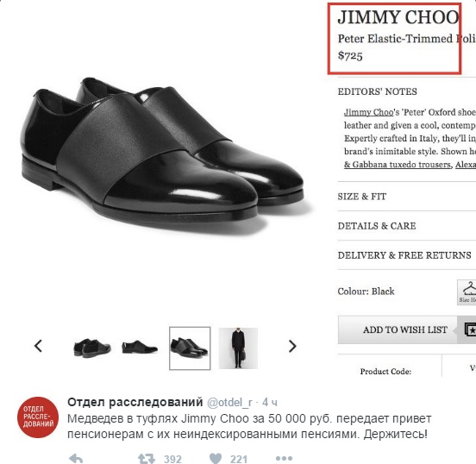Open the size help hanger icon

coord(467,292)
